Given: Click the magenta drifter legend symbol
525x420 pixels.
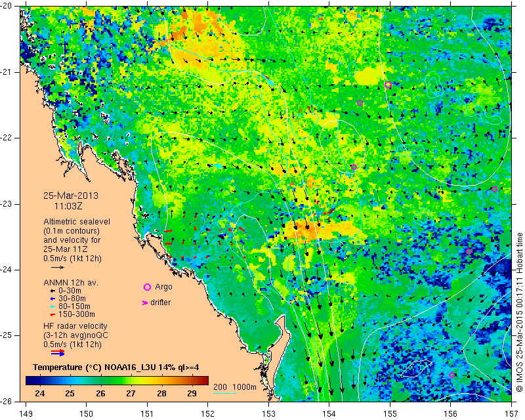Looking at the screenshot, I should (x=145, y=303).
